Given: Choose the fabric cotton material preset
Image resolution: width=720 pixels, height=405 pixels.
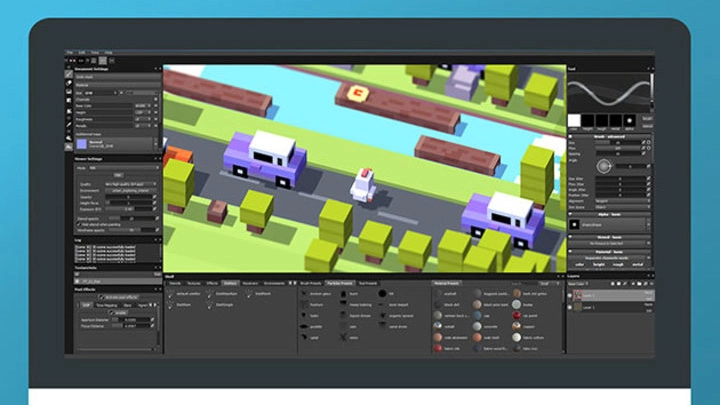Looking at the screenshot, I should click(529, 338).
